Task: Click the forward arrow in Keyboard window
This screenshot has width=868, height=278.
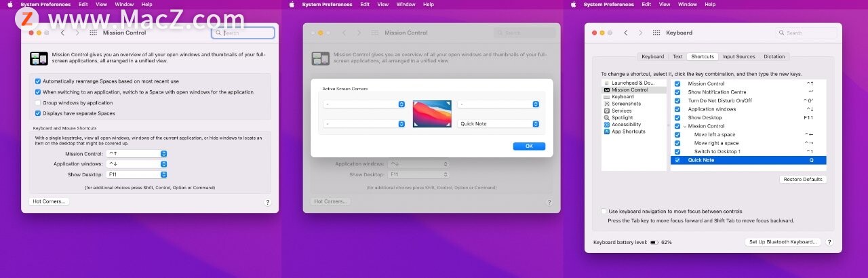Action: [640, 33]
